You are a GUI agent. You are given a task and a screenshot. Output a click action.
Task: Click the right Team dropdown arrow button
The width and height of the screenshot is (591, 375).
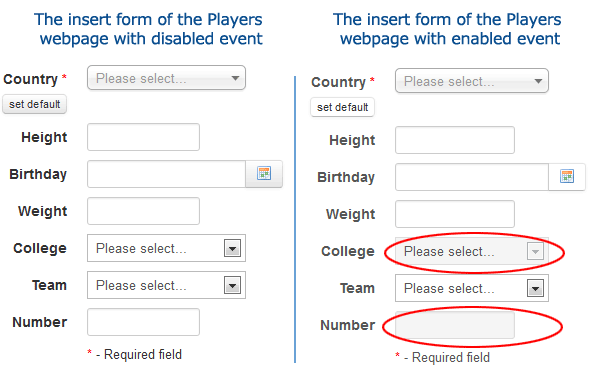point(535,288)
